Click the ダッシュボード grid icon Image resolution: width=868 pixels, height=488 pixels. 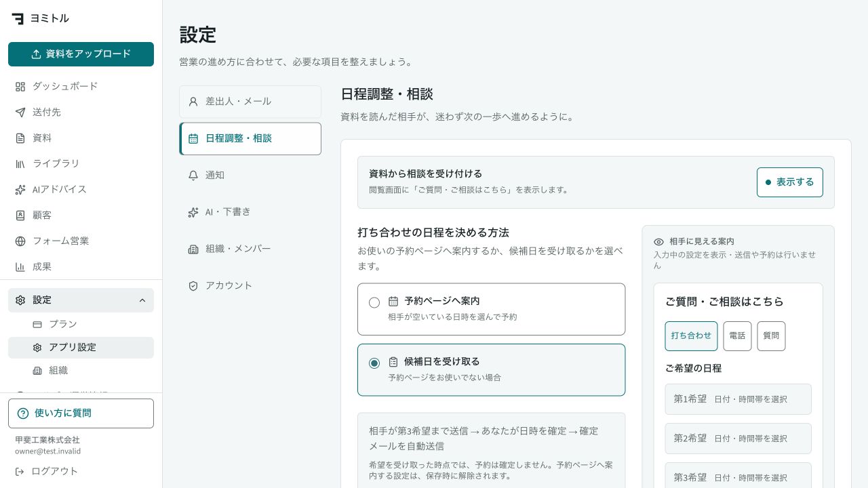click(20, 87)
